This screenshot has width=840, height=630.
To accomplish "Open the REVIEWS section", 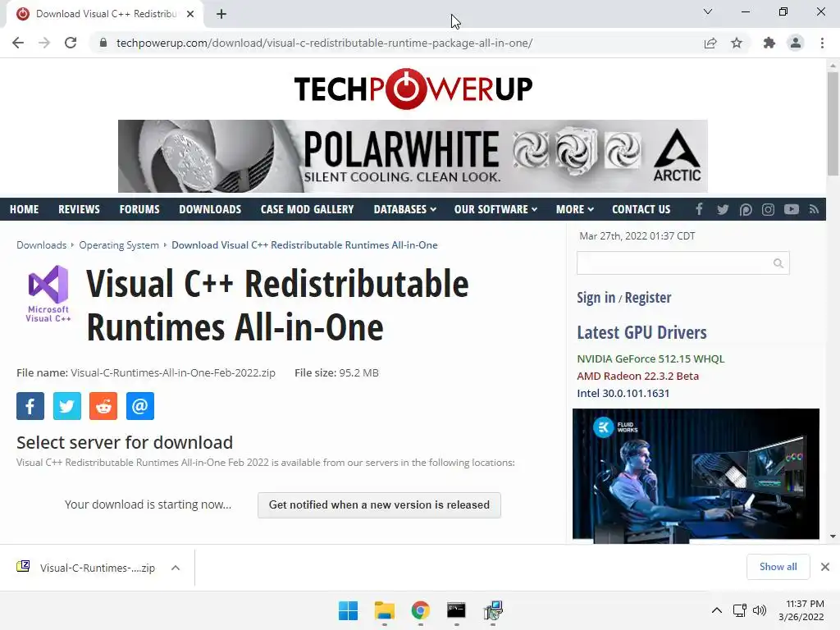I will click(79, 209).
